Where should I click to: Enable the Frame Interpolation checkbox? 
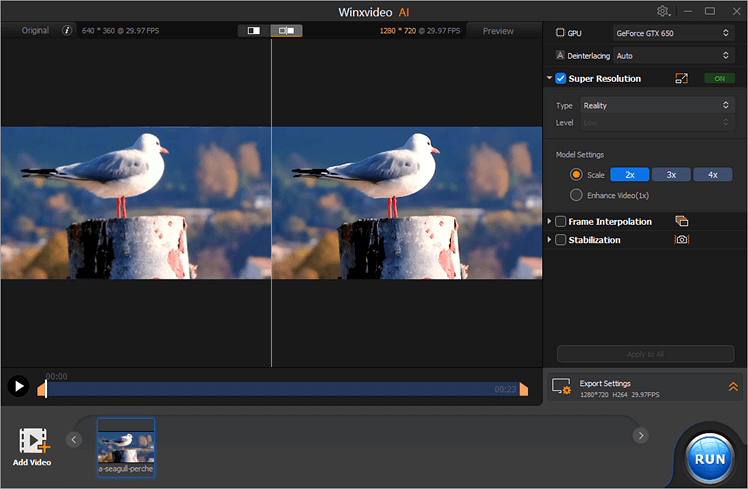tap(561, 222)
